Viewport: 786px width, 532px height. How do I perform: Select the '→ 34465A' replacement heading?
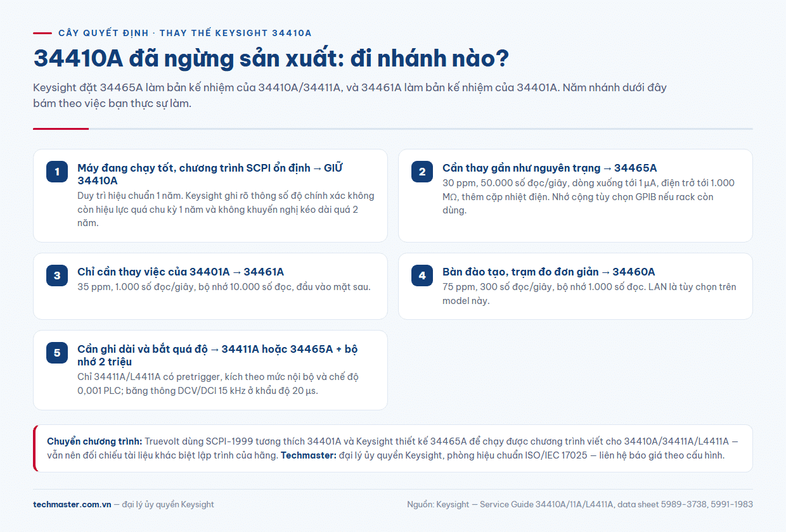point(550,168)
